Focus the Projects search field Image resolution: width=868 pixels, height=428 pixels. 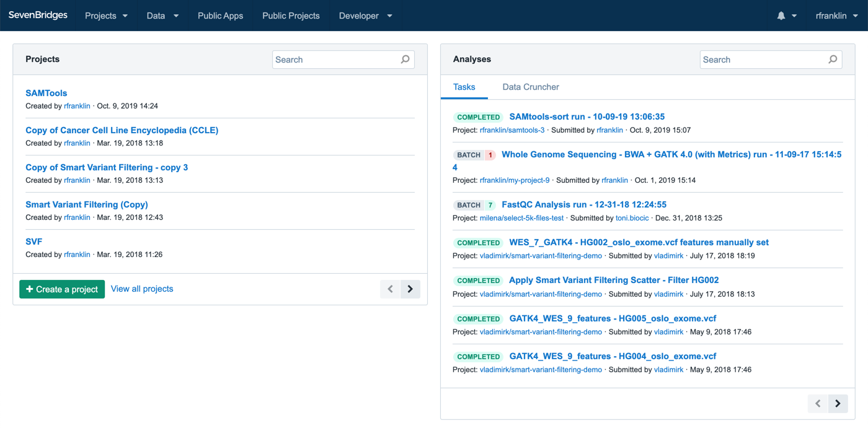click(343, 59)
